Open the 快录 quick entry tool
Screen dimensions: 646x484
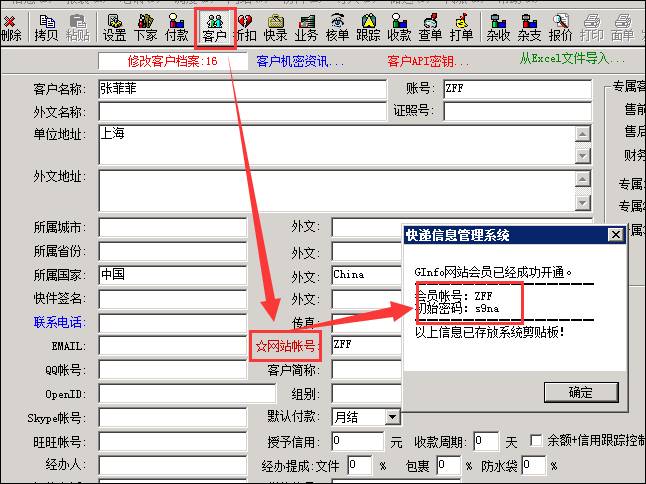coord(275,27)
